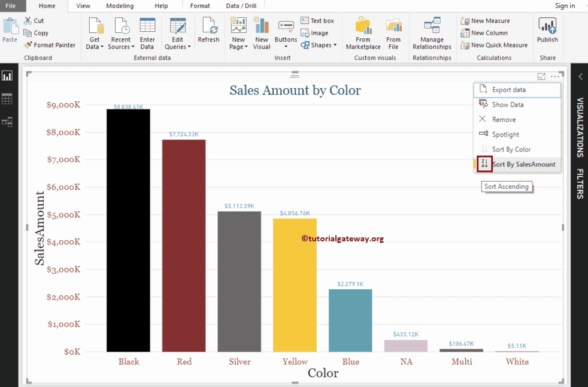Create a New Measure

click(x=486, y=20)
